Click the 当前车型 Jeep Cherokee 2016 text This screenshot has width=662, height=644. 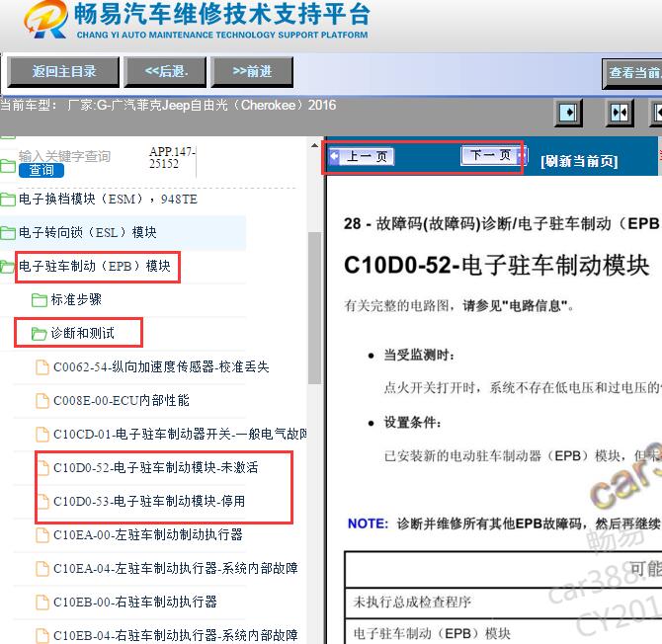tap(168, 105)
